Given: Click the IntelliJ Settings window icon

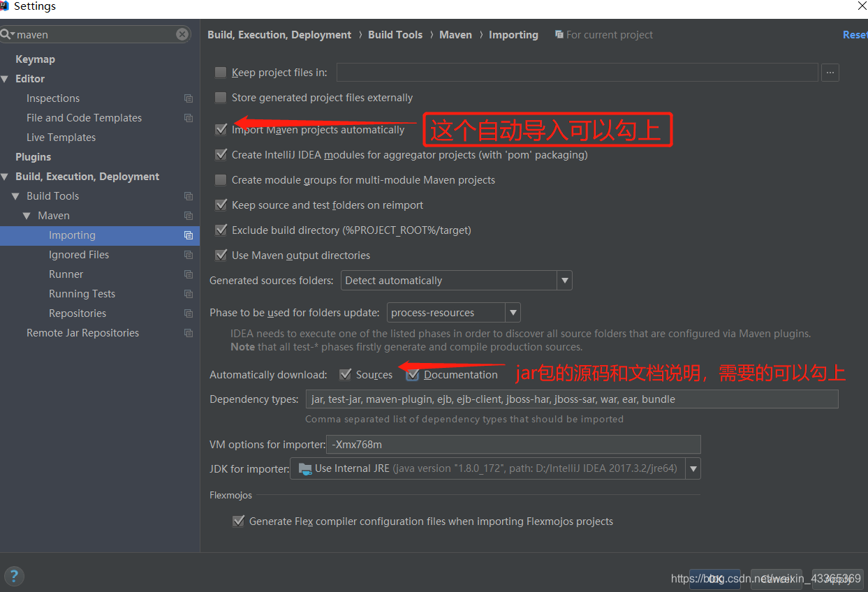Looking at the screenshot, I should 4,6.
